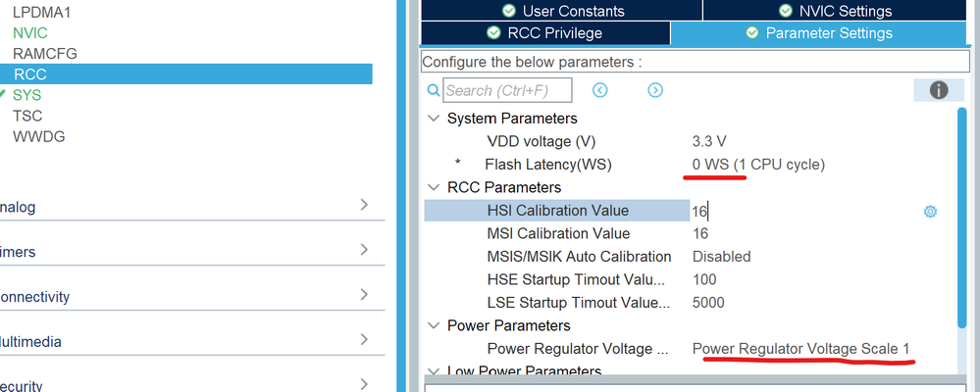Select NVIC in the peripheral list
980x392 pixels.
[30, 33]
